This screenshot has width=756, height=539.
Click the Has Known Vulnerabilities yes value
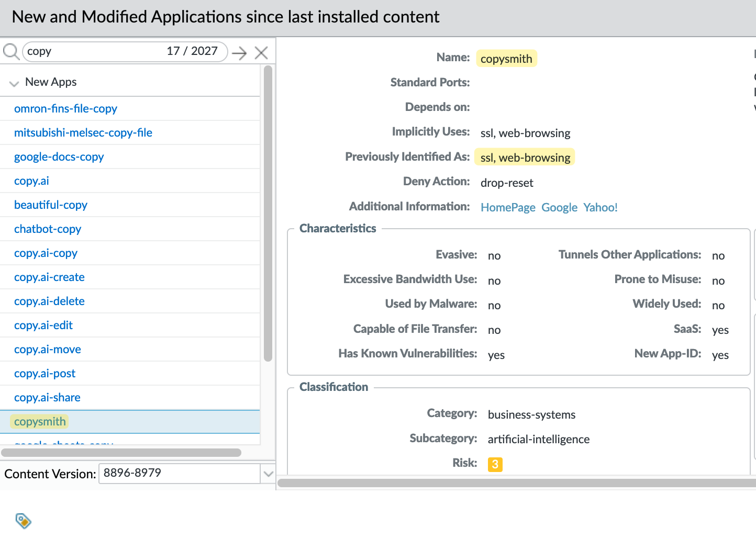pyautogui.click(x=496, y=355)
